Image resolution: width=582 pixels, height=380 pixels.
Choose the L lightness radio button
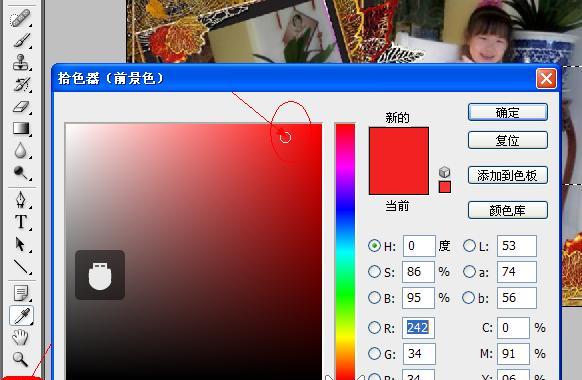469,245
